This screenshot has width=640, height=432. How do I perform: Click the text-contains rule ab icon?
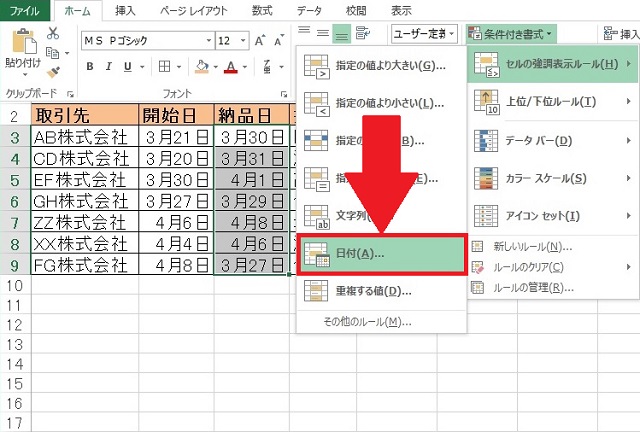[317, 216]
